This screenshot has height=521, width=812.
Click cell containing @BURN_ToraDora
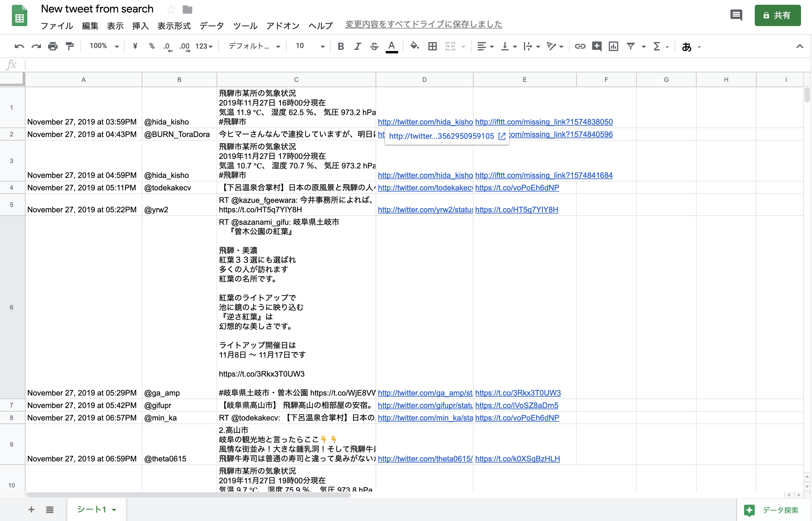[179, 134]
